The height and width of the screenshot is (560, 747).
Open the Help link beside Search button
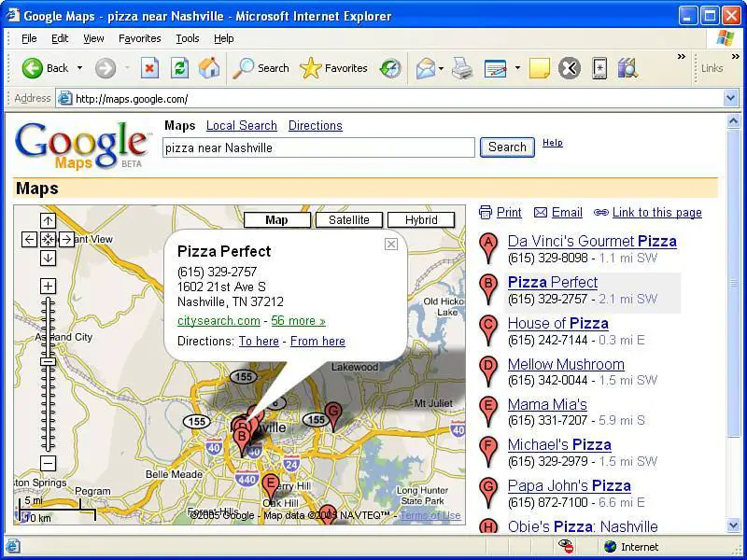pos(553,143)
